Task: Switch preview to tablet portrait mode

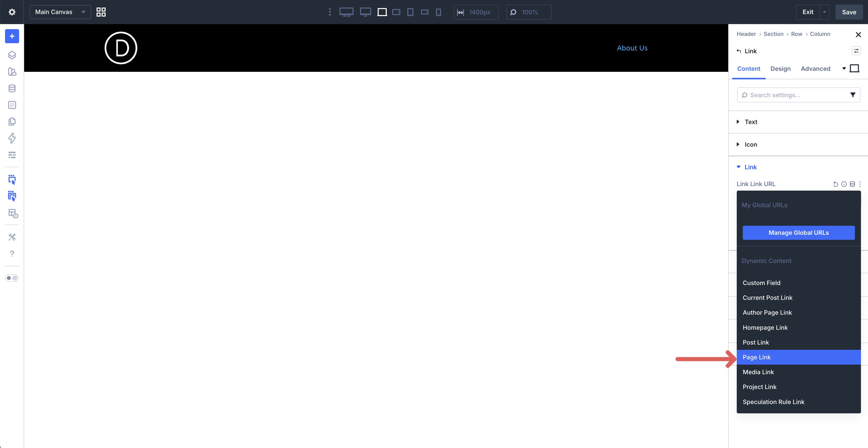Action: pos(410,12)
